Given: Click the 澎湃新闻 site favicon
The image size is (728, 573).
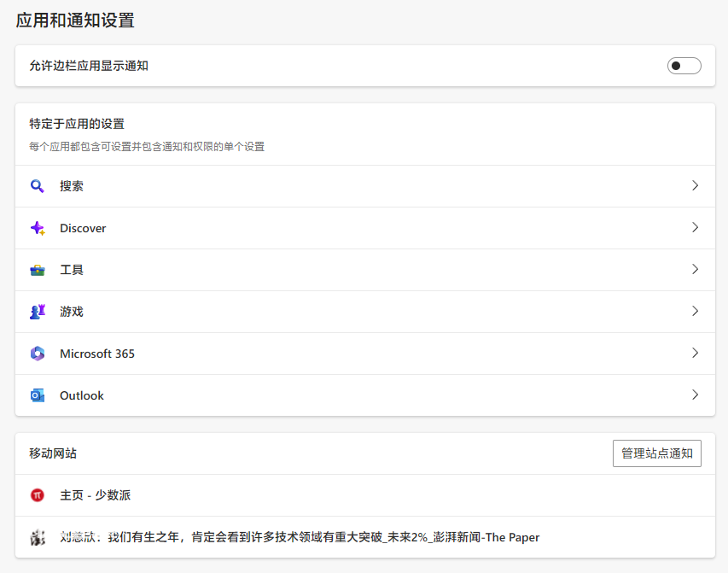Looking at the screenshot, I should click(38, 537).
